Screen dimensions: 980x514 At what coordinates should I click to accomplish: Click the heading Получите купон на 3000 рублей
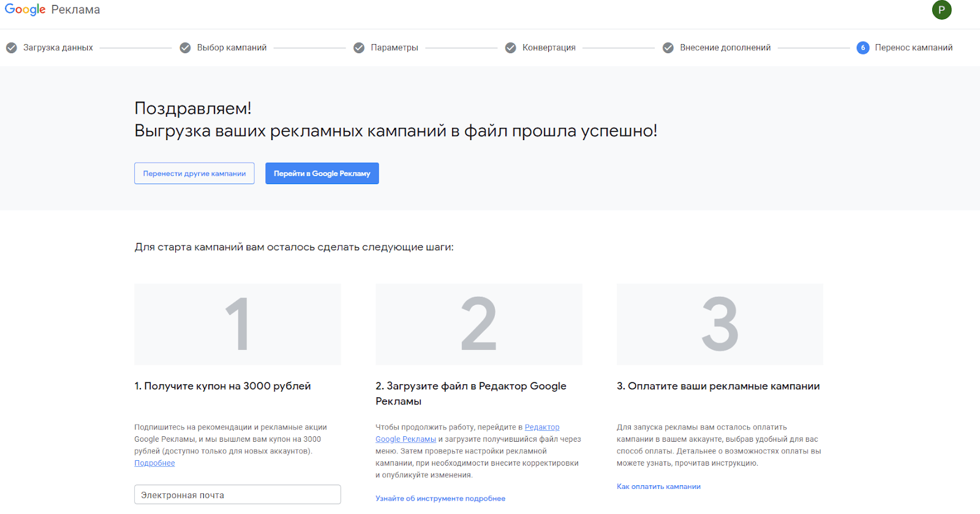tap(222, 386)
